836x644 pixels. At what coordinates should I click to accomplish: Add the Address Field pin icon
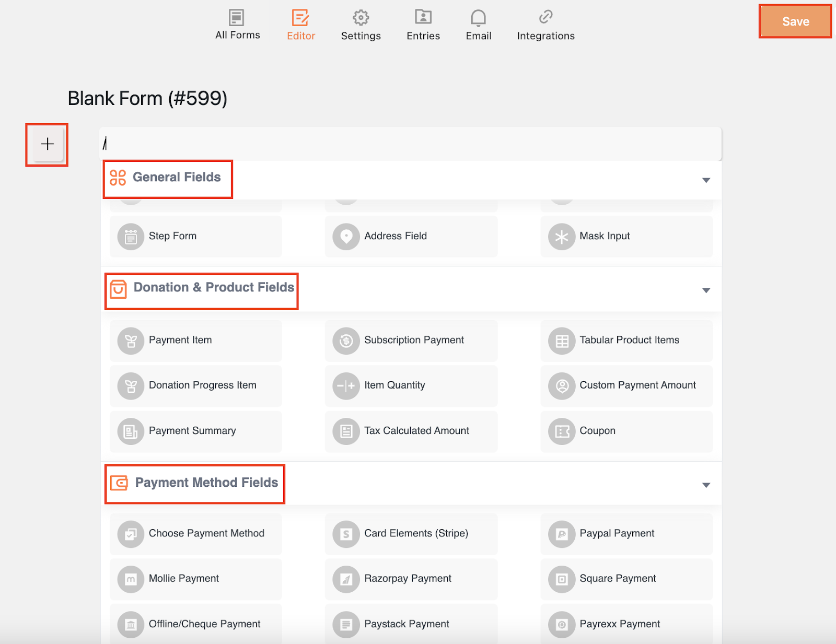coord(346,237)
